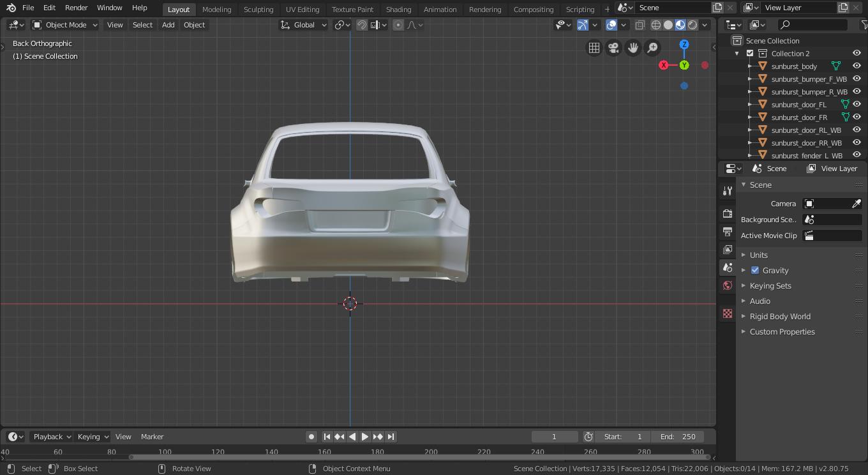Image resolution: width=868 pixels, height=475 pixels.
Task: Select material preview (LookDev) shading
Action: pyautogui.click(x=680, y=25)
